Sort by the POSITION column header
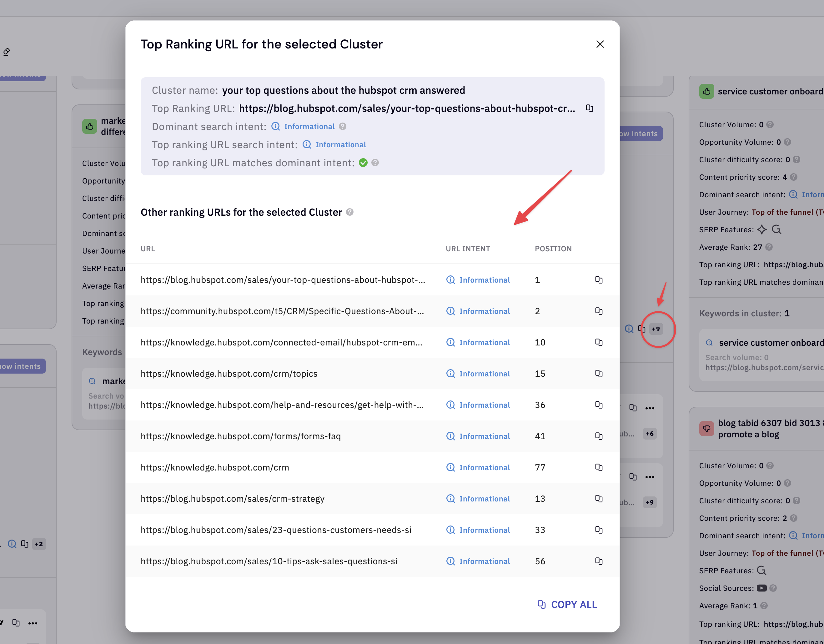The height and width of the screenshot is (644, 824). tap(553, 249)
